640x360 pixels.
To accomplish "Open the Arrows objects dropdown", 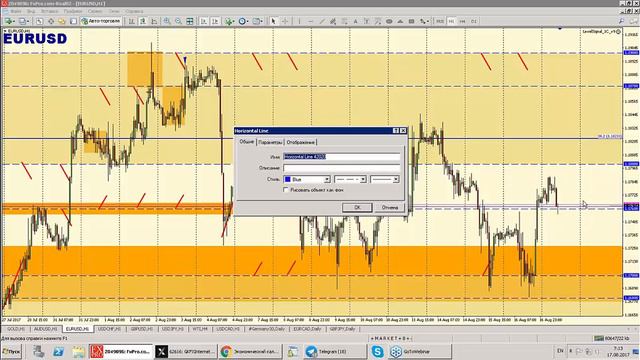I will click(x=424, y=21).
